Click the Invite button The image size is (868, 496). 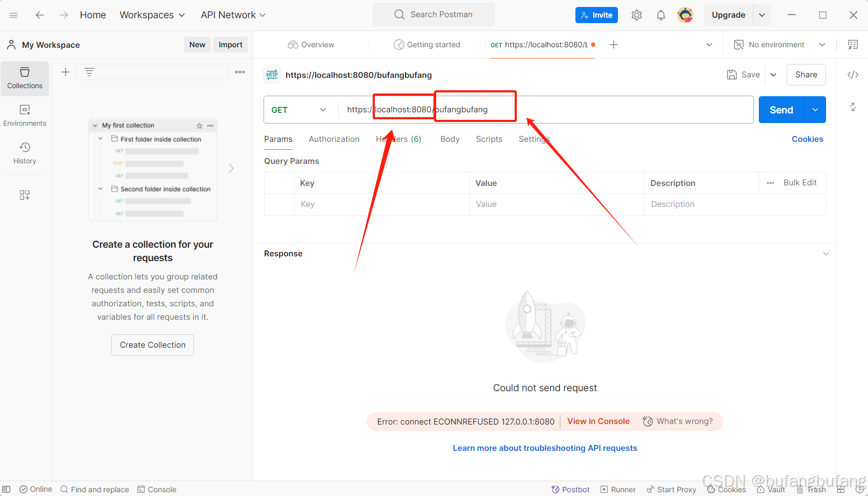[x=596, y=15]
